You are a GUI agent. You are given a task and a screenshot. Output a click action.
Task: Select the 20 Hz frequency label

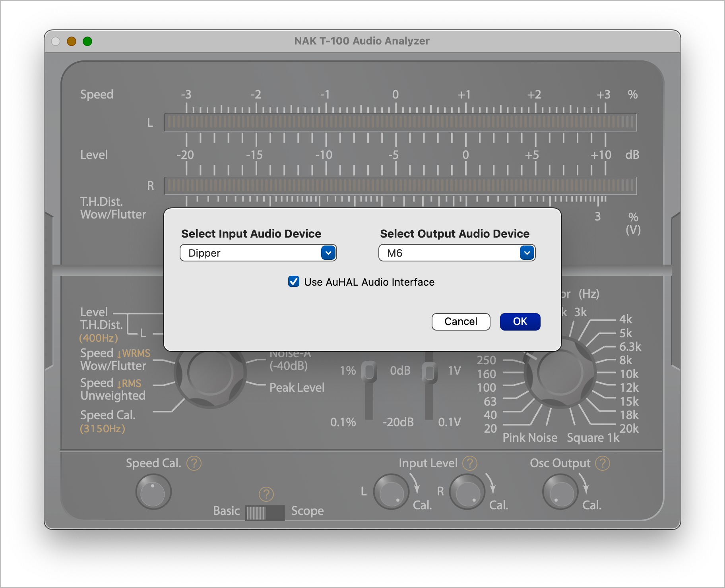pos(490,428)
